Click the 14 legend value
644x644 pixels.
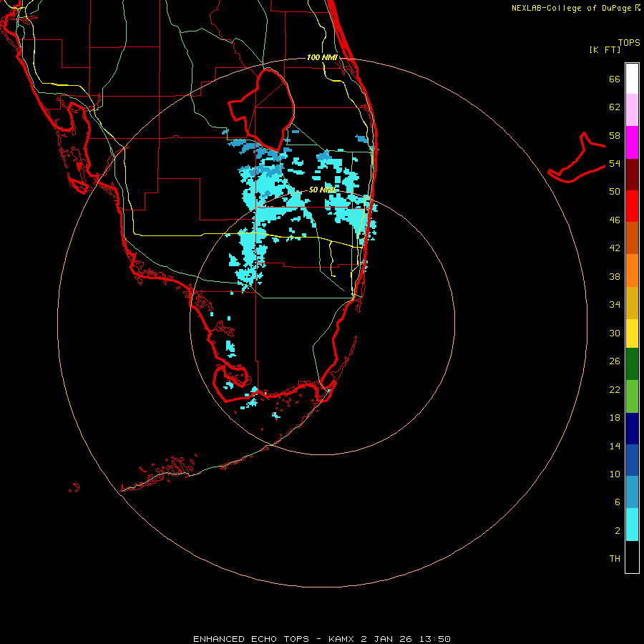point(615,446)
